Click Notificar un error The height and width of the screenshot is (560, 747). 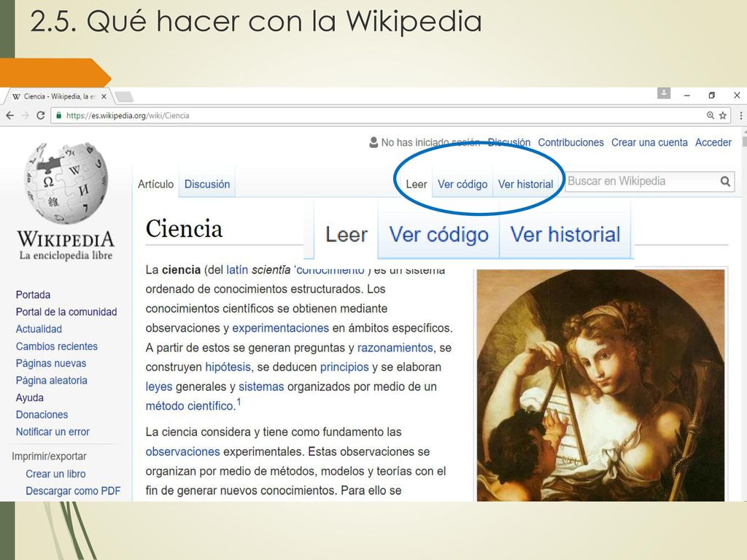click(x=53, y=432)
